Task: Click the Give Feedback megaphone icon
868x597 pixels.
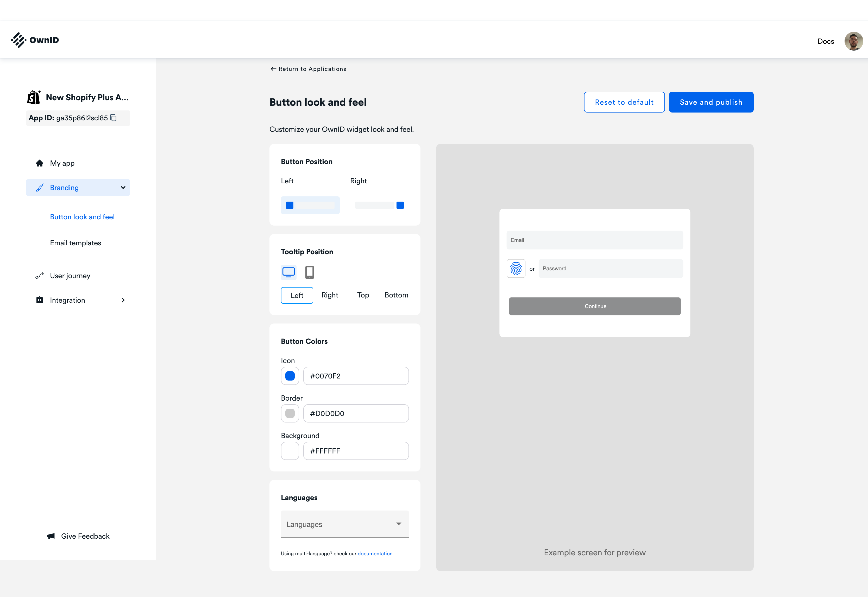Action: coord(51,536)
